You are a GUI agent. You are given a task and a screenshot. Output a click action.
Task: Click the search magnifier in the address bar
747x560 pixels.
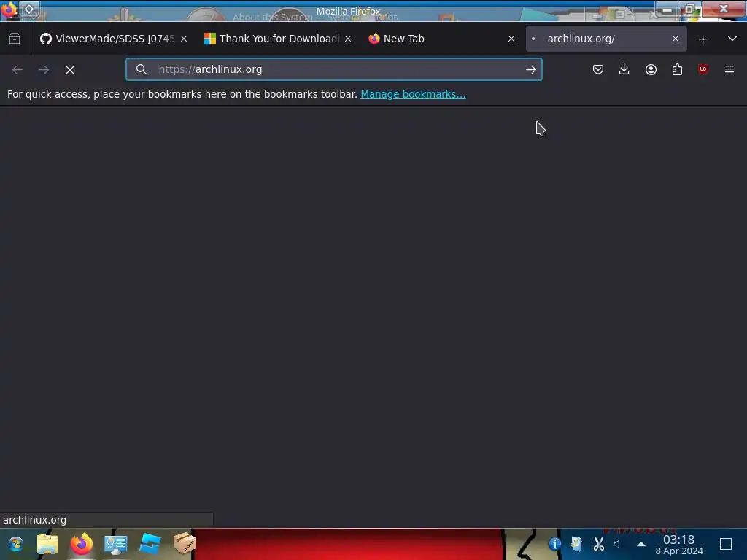tap(141, 69)
